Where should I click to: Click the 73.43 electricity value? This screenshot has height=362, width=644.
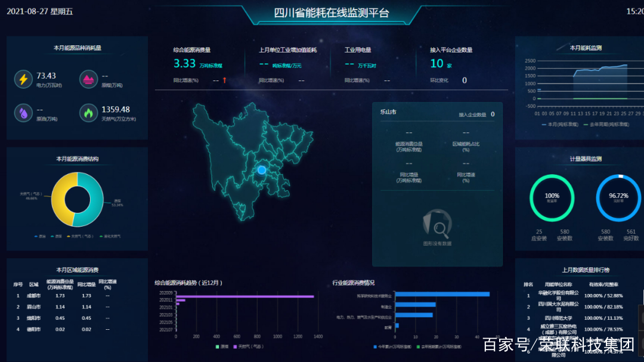46,76
